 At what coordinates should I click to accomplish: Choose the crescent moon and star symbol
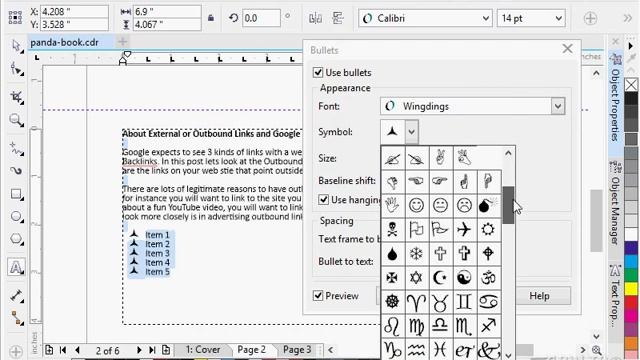pos(440,278)
